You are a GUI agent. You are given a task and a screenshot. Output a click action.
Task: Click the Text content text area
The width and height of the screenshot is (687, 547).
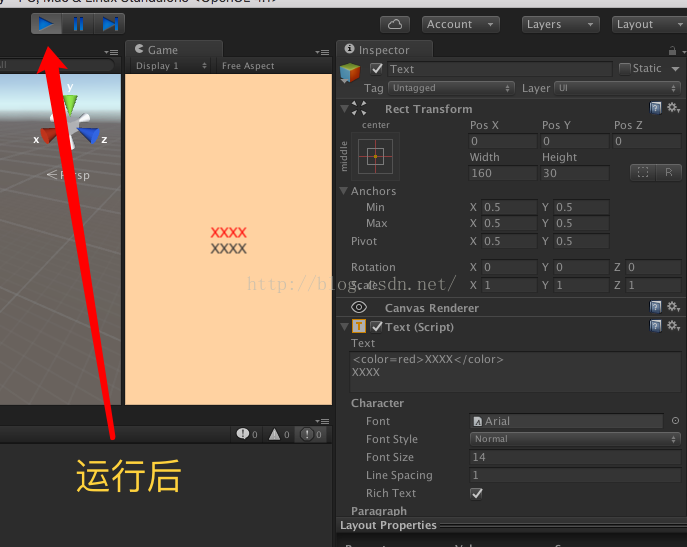tap(515, 372)
